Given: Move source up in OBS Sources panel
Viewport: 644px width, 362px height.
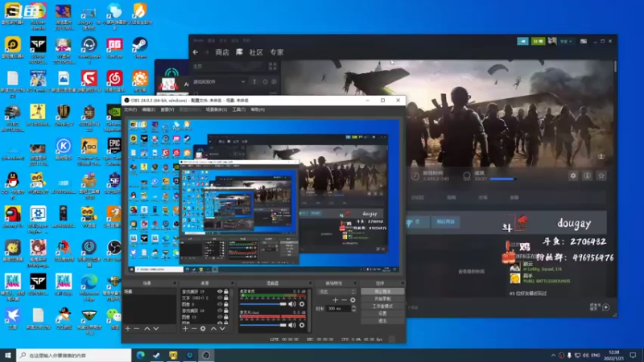Looking at the screenshot, I should [213, 328].
